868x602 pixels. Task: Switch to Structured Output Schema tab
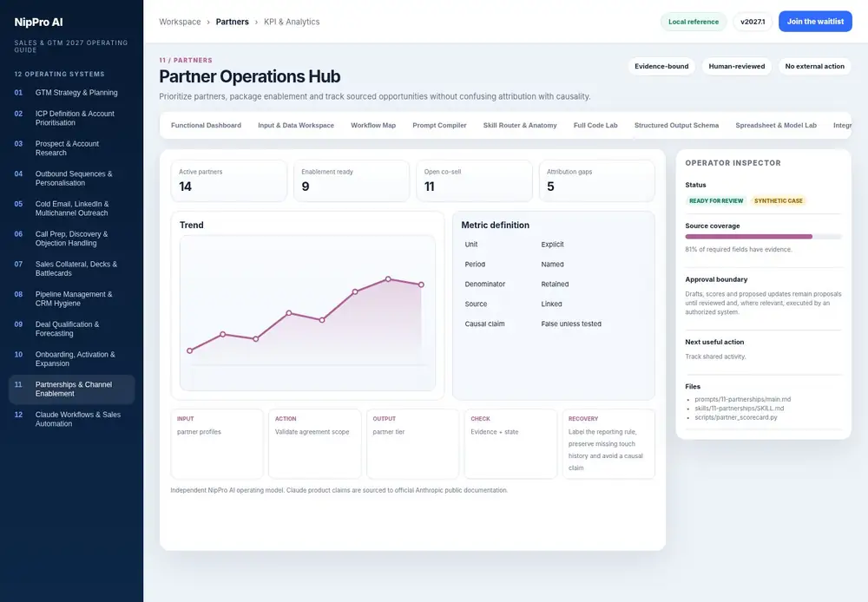pos(676,125)
